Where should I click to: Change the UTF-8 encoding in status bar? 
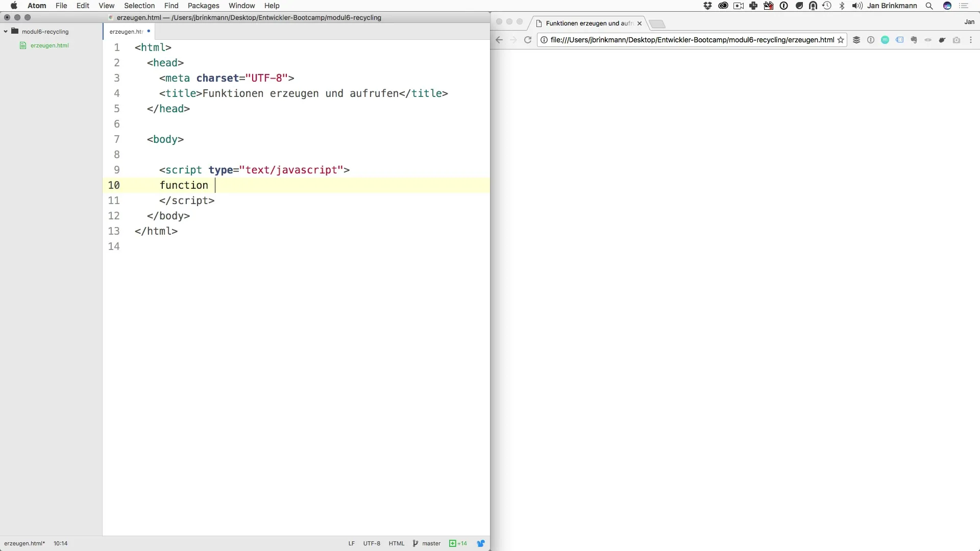pos(372,543)
